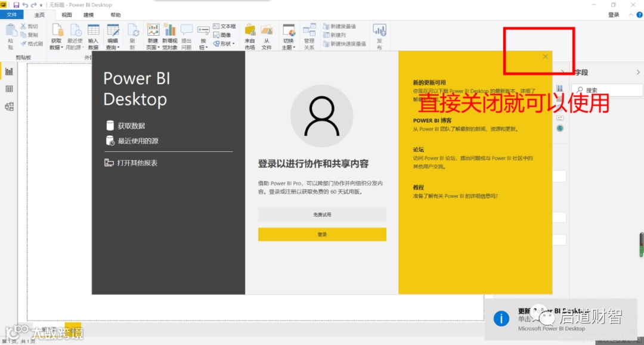The image size is (644, 345).
Task: Open the quick access toolbar dropdown arrow
Action: [x=41, y=5]
